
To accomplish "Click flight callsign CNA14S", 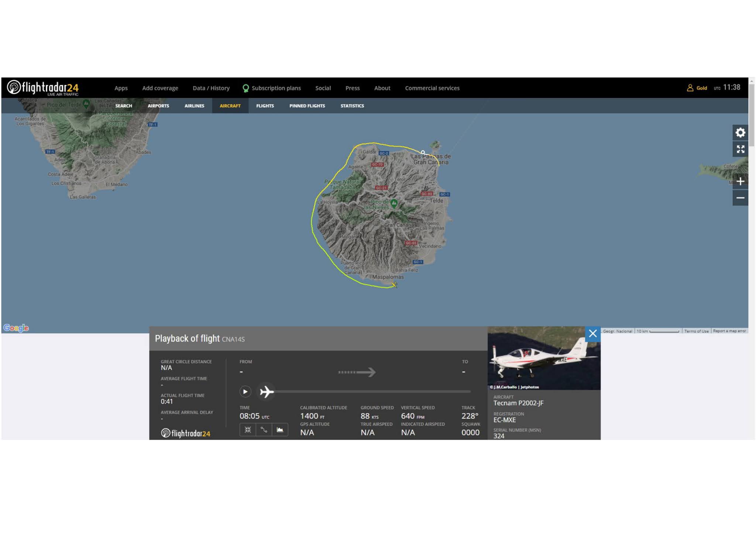I will pyautogui.click(x=233, y=339).
